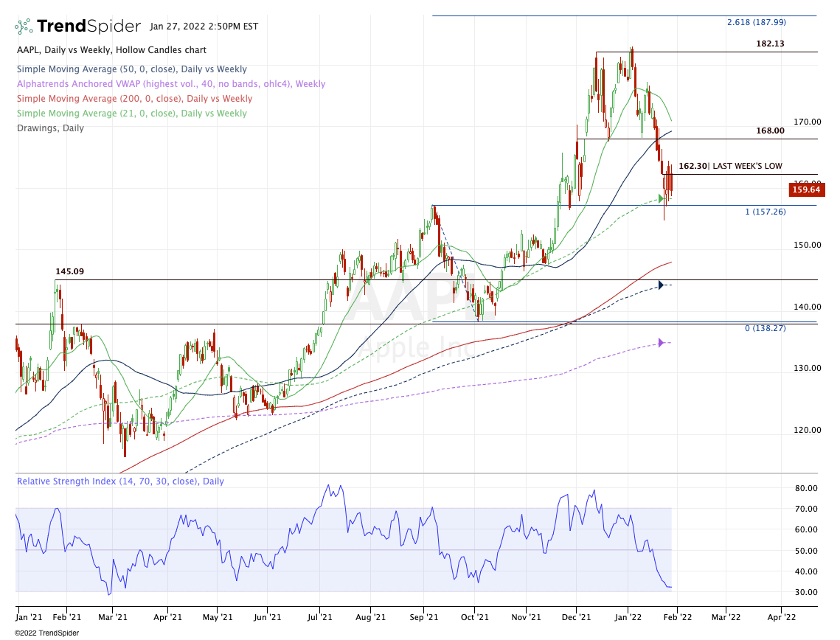Click the '162.30| LAST WEEK'S LOW' annotation

click(730, 166)
